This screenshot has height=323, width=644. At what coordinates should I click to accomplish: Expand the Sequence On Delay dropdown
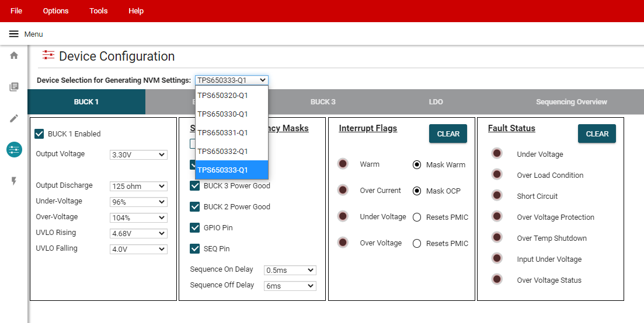290,271
